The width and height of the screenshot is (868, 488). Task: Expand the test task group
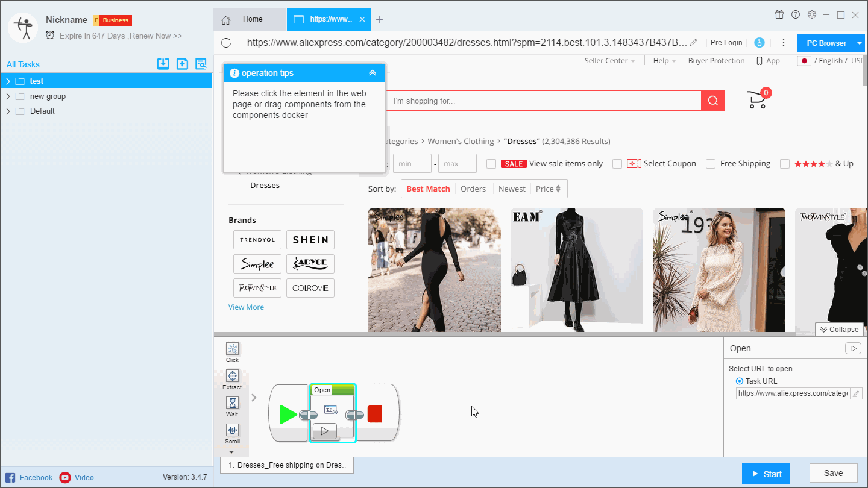tap(8, 81)
